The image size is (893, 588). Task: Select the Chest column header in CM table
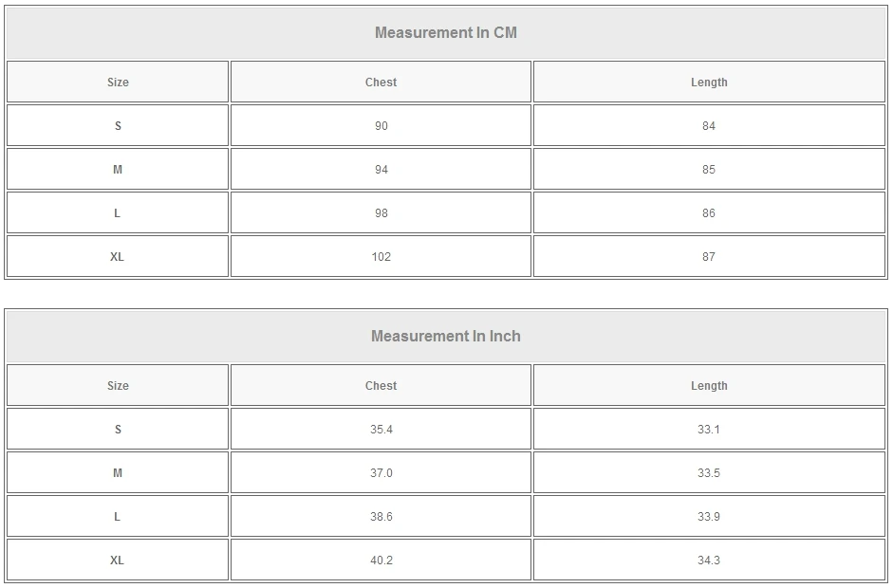pyautogui.click(x=381, y=83)
